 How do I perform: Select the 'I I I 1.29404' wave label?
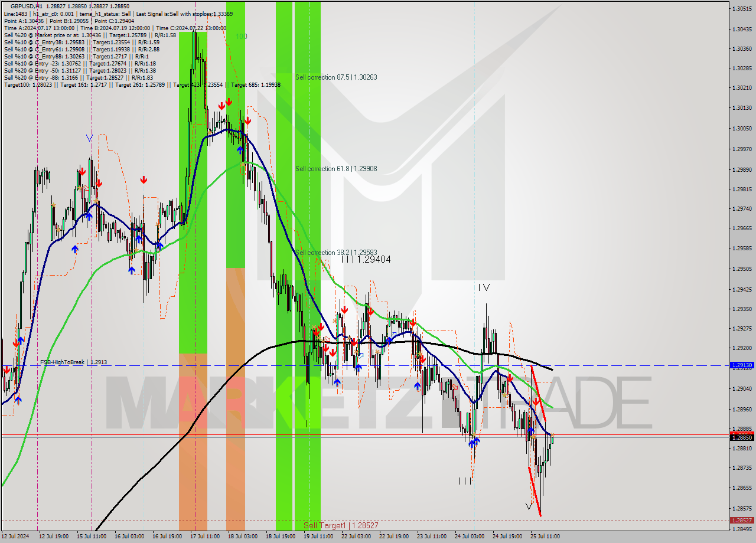click(x=366, y=259)
